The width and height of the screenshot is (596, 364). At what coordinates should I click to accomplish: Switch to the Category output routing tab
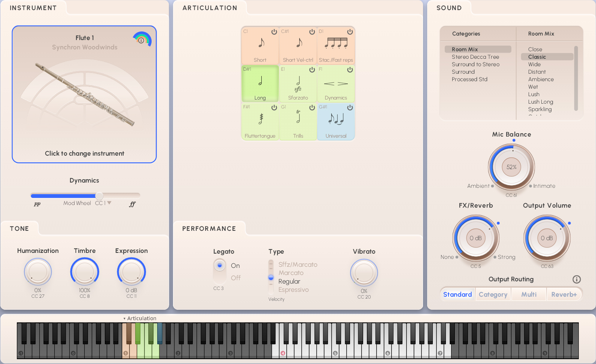(x=493, y=294)
